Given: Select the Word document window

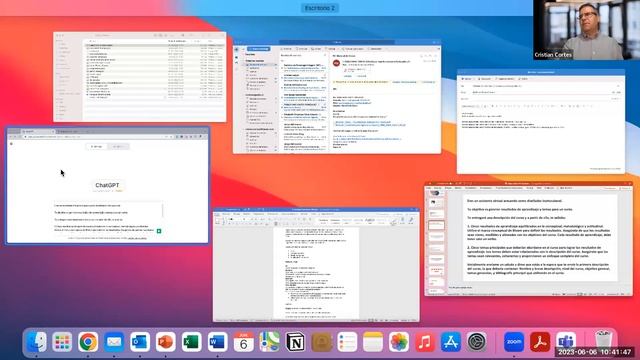Looking at the screenshot, I should click(316, 265).
